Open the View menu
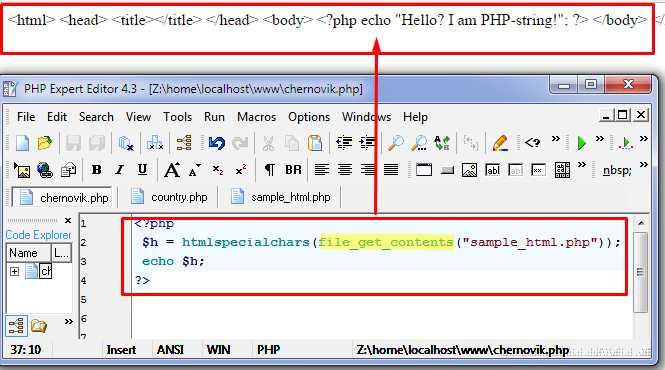This screenshot has height=370, width=665. pos(138,117)
